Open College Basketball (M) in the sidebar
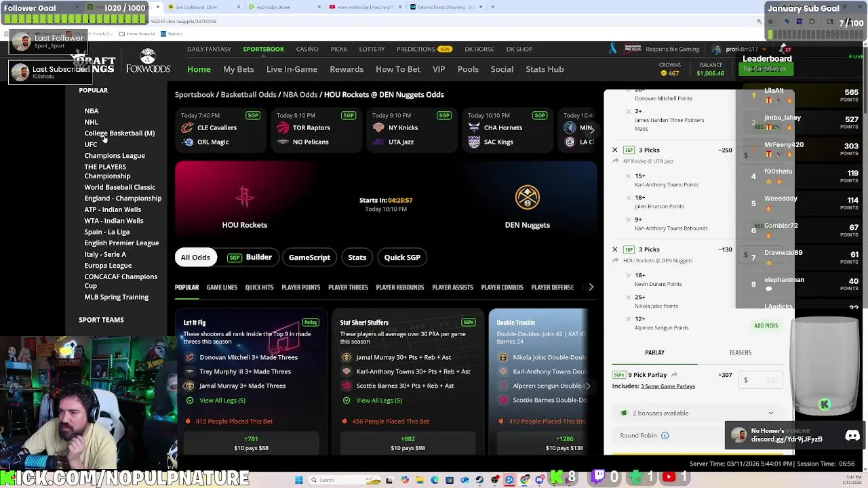 click(119, 133)
